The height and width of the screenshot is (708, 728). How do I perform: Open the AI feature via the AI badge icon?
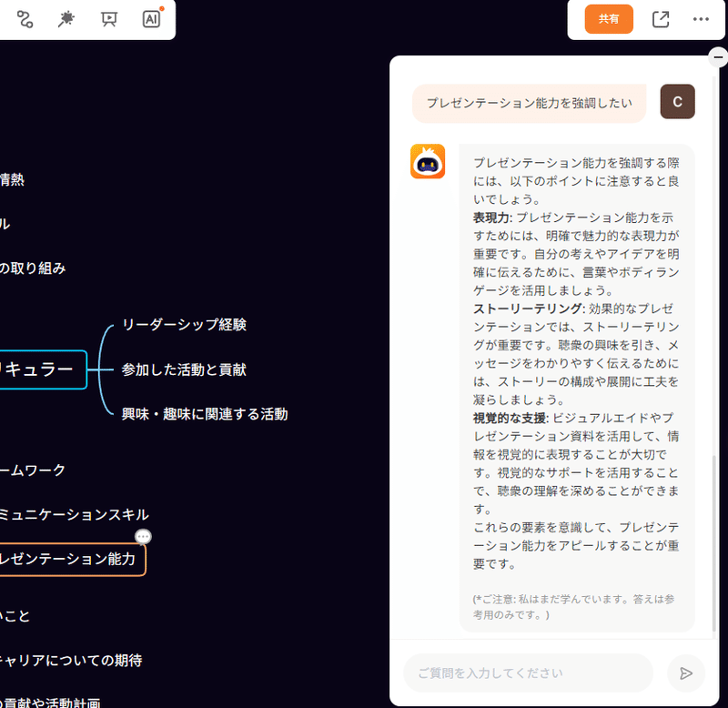tap(151, 19)
